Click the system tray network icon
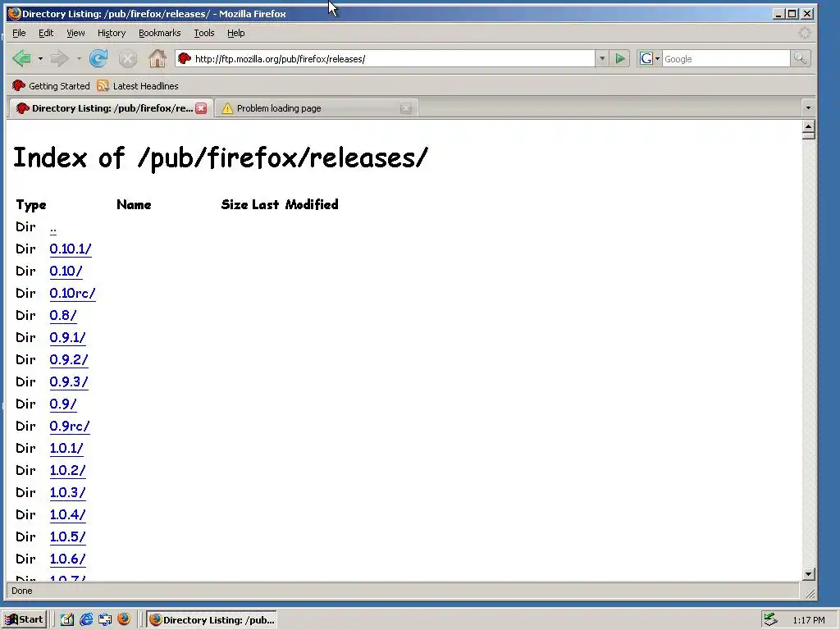840x630 pixels. point(770,620)
